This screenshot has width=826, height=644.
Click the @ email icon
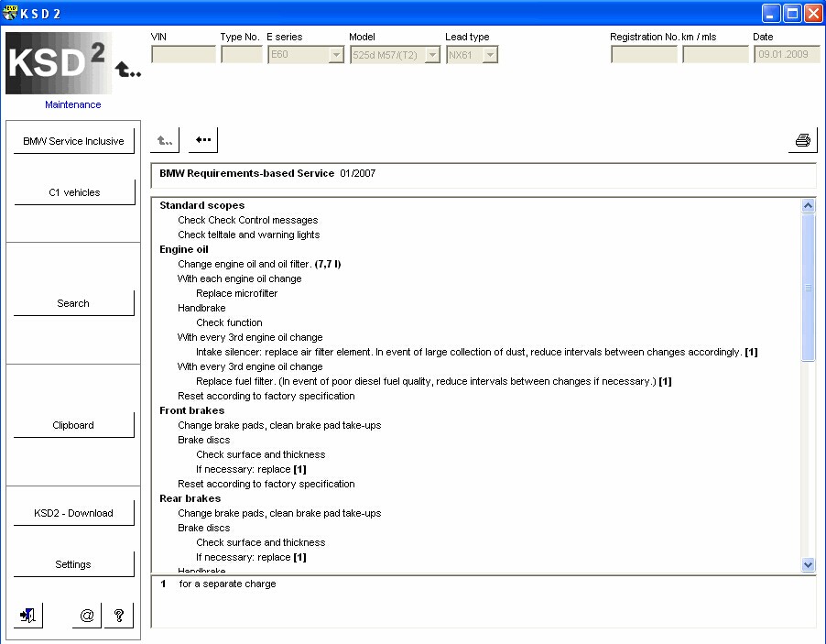pos(87,615)
